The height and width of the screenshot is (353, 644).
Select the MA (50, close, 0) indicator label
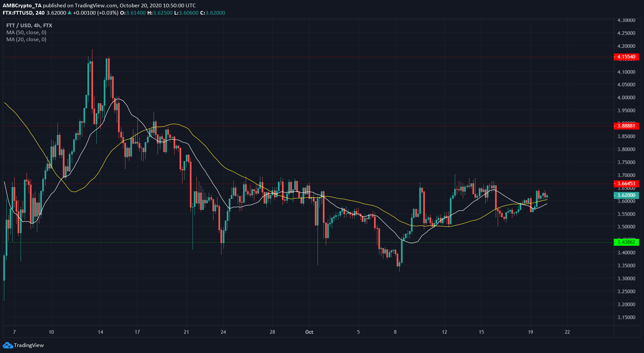point(26,33)
